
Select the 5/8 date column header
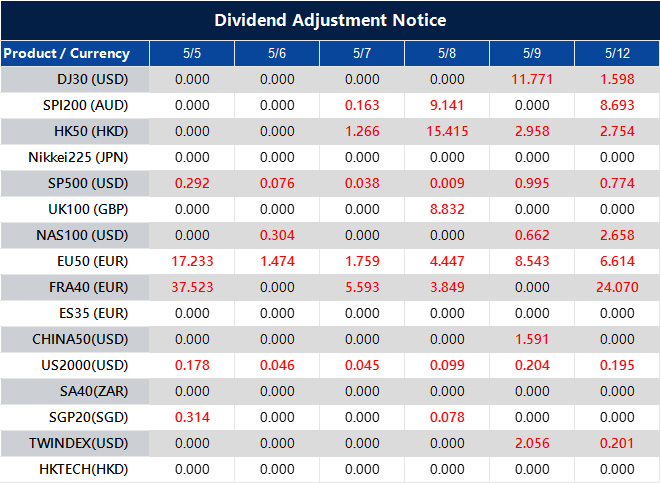(446, 53)
